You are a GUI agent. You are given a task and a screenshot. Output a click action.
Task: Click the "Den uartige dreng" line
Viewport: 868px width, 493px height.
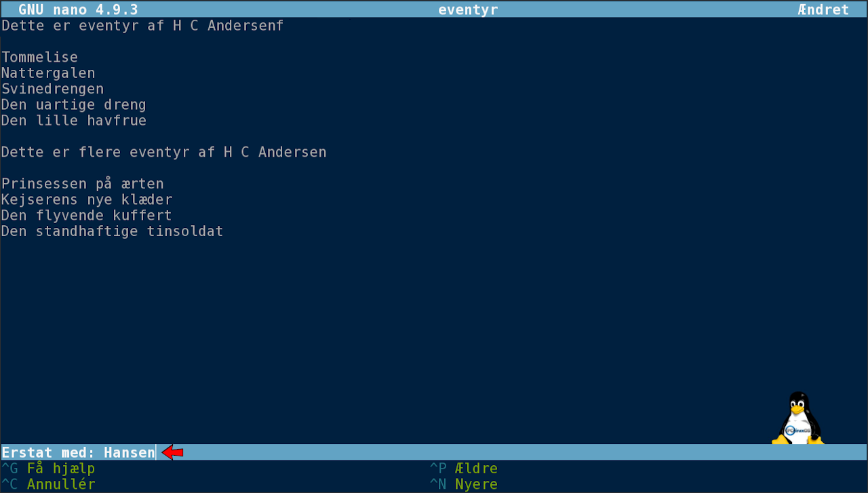click(74, 104)
